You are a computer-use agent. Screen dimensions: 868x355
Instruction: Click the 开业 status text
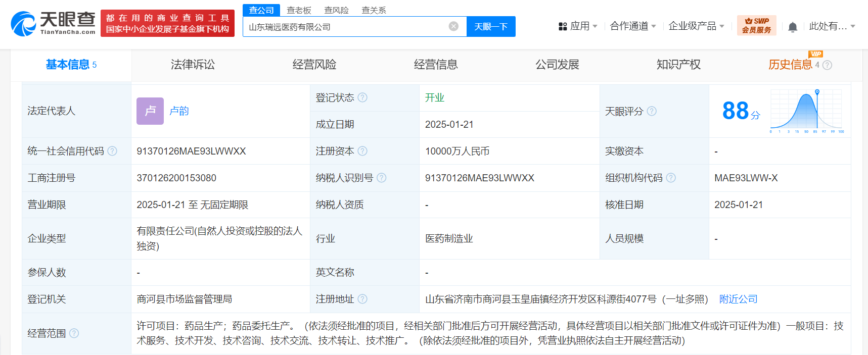point(435,97)
